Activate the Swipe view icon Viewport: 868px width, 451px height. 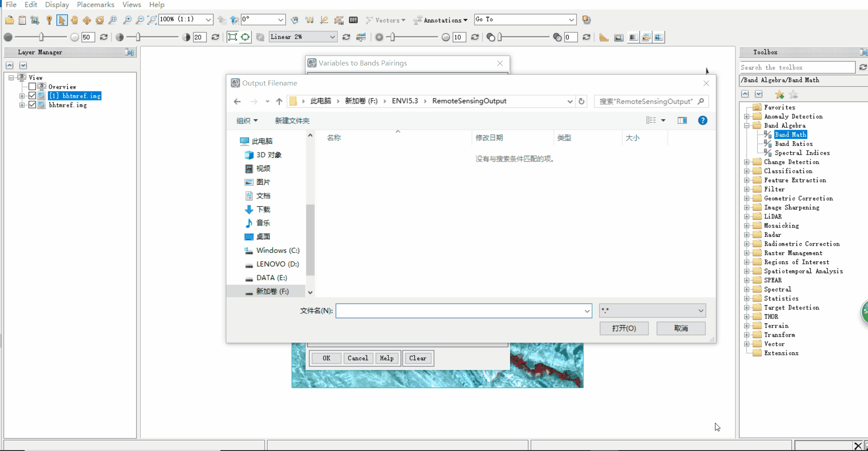coord(659,37)
